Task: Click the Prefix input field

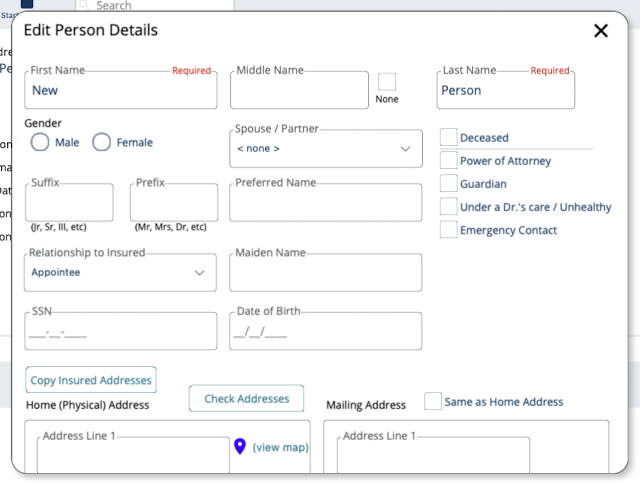Action: click(x=174, y=202)
